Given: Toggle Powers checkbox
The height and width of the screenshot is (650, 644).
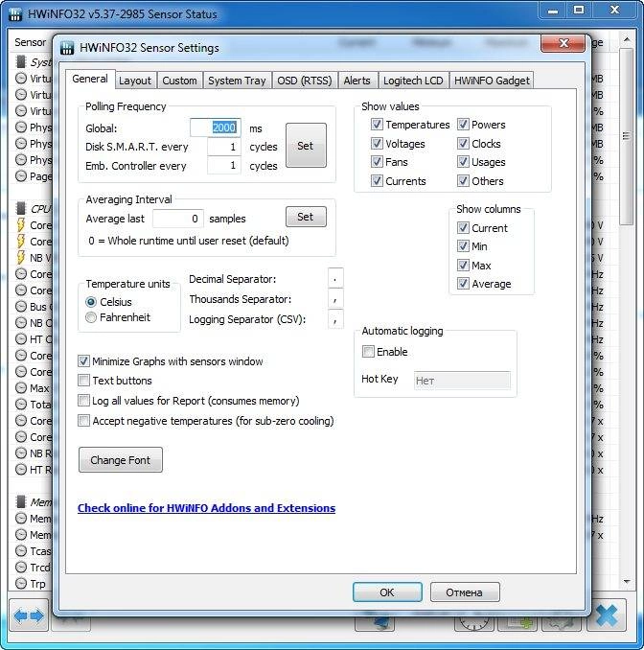Looking at the screenshot, I should point(463,125).
